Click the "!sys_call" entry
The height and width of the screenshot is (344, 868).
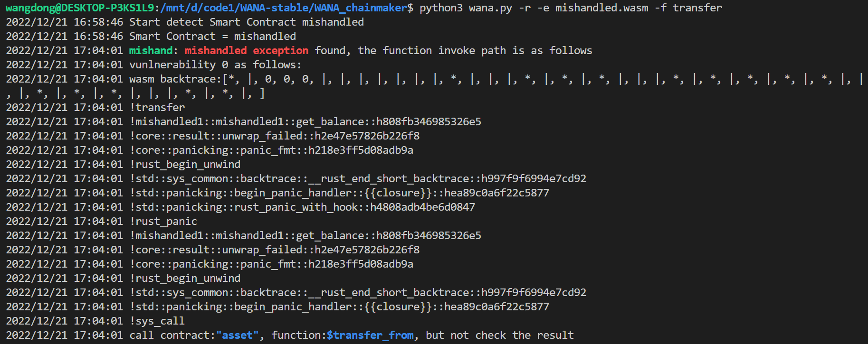click(x=157, y=321)
